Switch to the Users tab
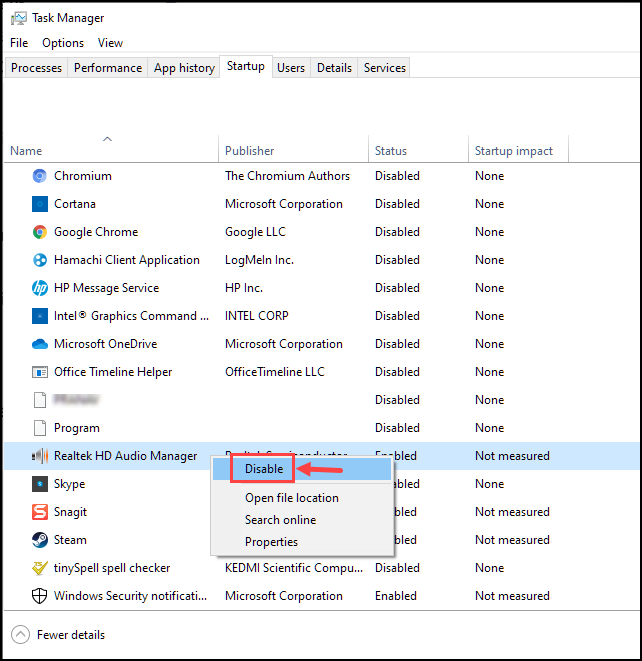 (291, 68)
